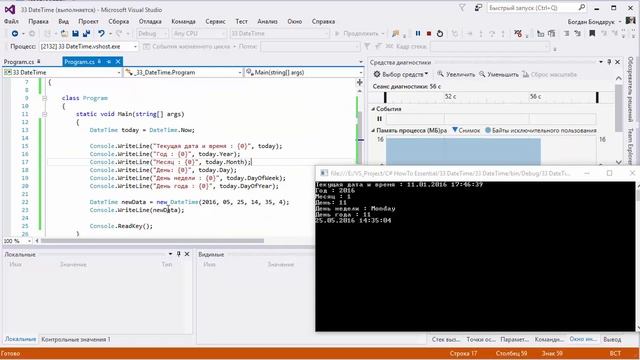The height and width of the screenshot is (360, 640).
Task: Pause debugging with Break All icon
Action: coord(418,33)
